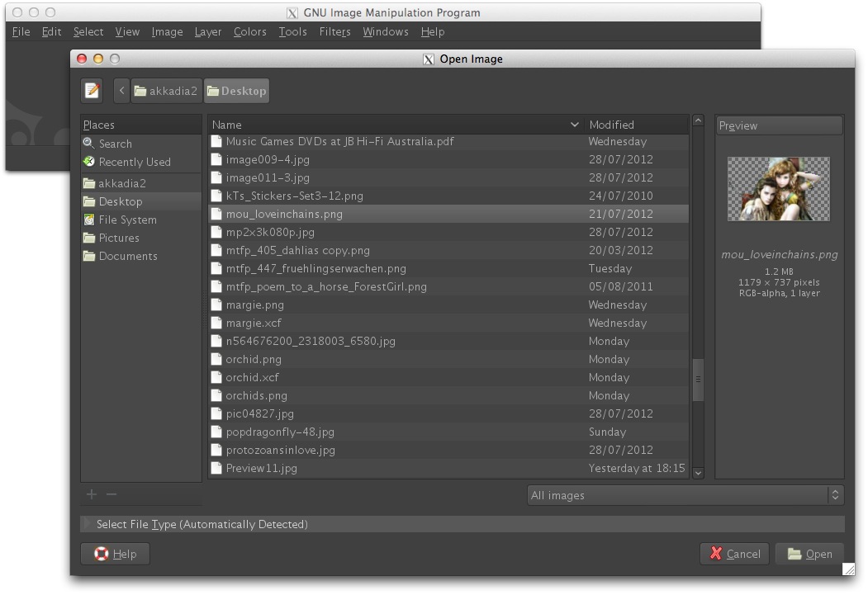
Task: Click resize grip at dialog corner
Action: pyautogui.click(x=849, y=569)
